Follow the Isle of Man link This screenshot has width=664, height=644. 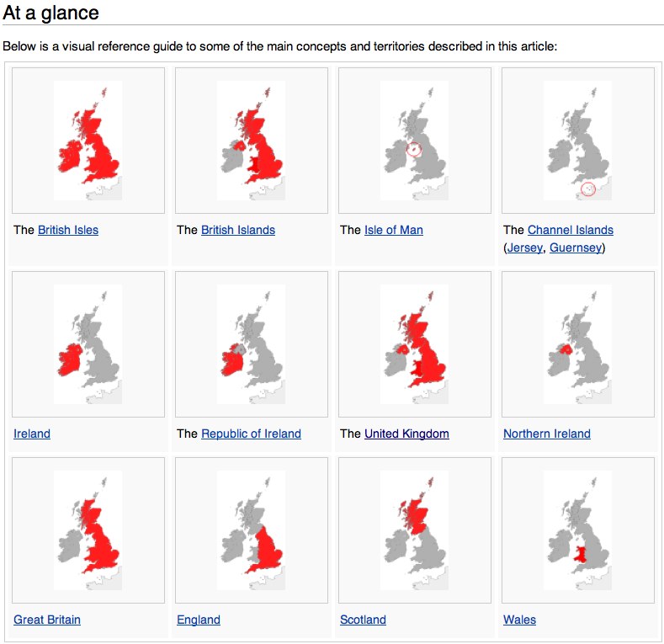(394, 230)
